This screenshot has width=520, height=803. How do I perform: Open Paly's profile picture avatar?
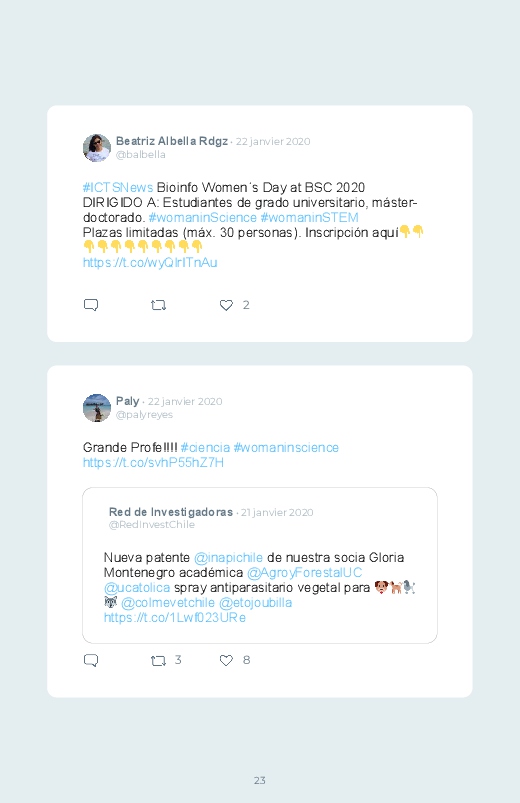[97, 408]
